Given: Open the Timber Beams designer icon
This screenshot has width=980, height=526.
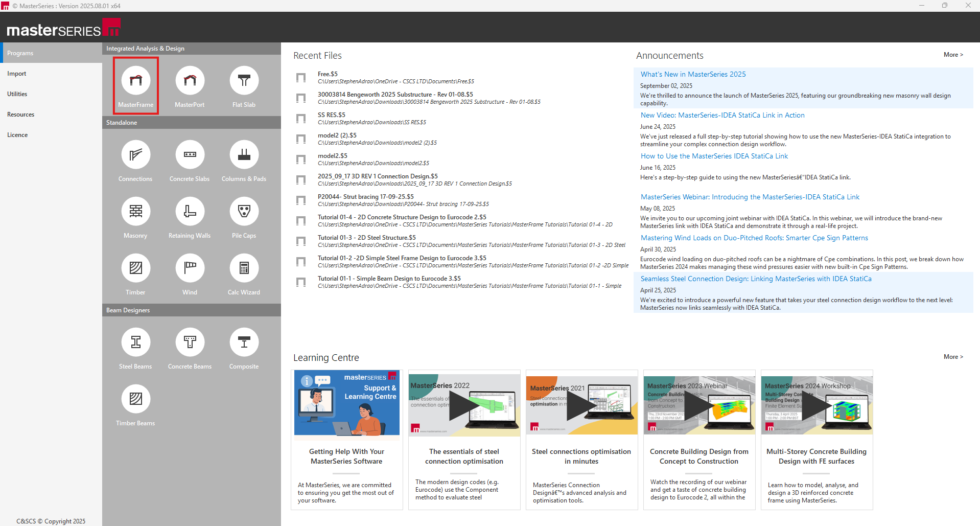Looking at the screenshot, I should click(135, 399).
